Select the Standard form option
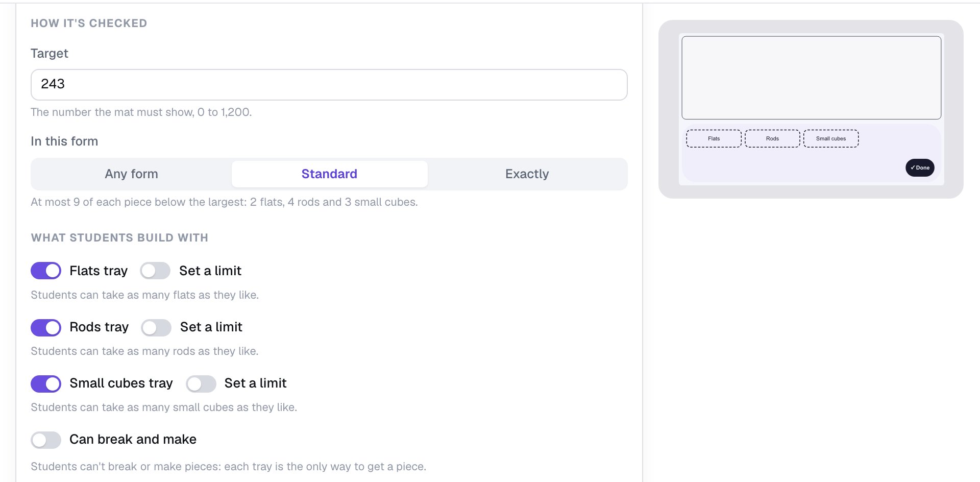Screen dimensions: 980x482 (329, 174)
